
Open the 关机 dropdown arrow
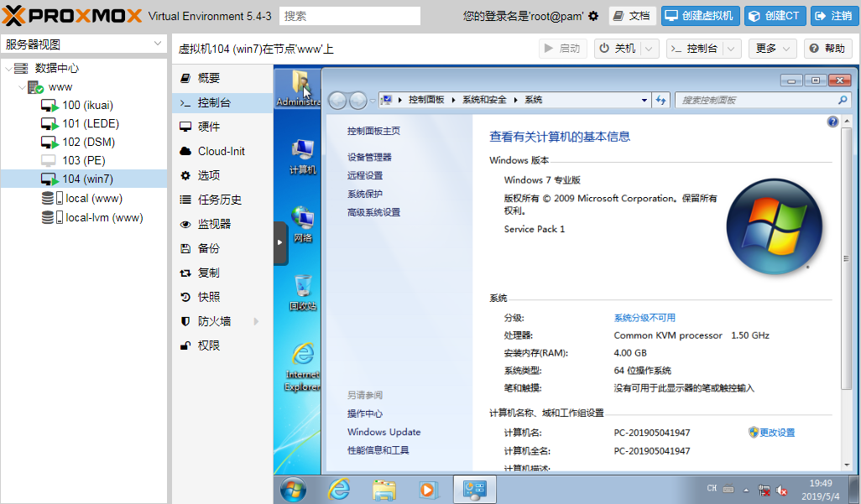(x=649, y=49)
